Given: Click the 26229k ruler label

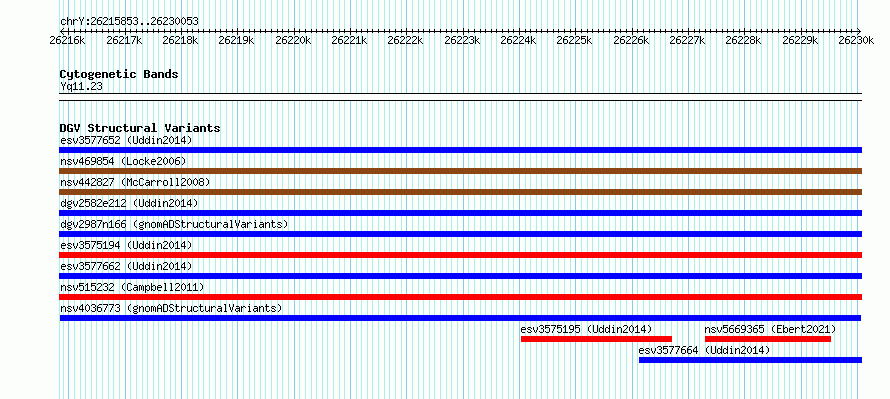Looking at the screenshot, I should tap(800, 40).
